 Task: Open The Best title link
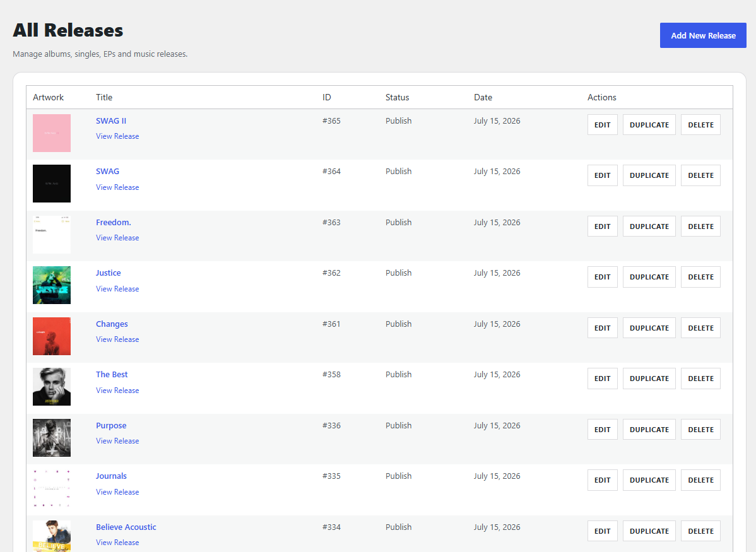pyautogui.click(x=112, y=375)
